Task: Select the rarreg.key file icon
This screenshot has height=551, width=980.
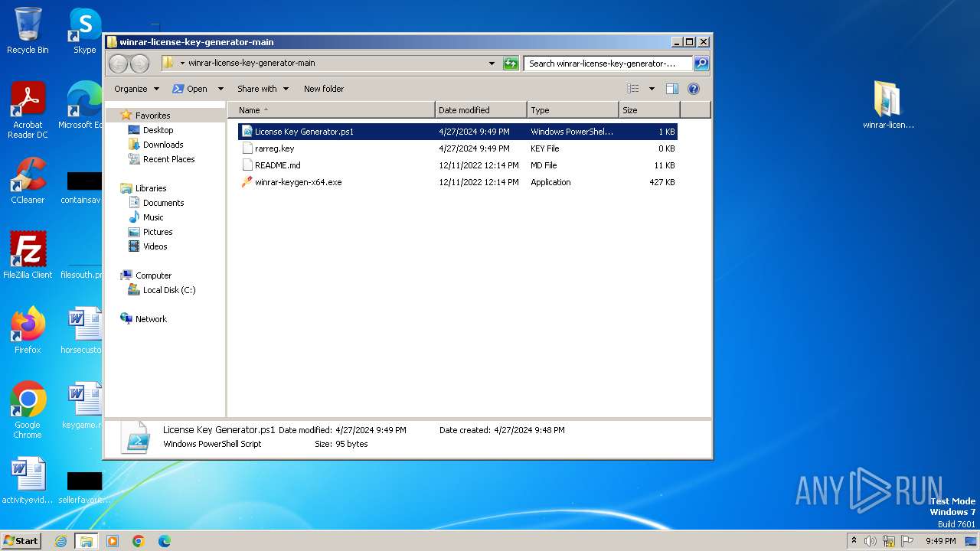Action: pos(247,148)
